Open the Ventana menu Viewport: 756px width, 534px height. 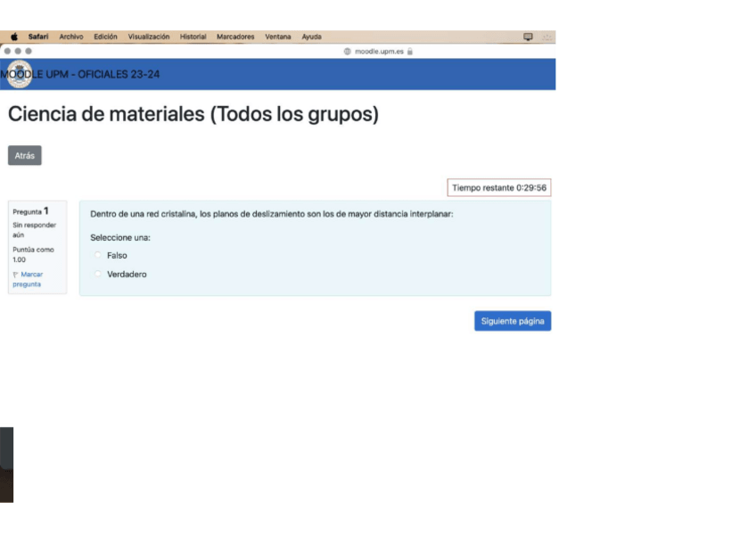[x=277, y=37]
